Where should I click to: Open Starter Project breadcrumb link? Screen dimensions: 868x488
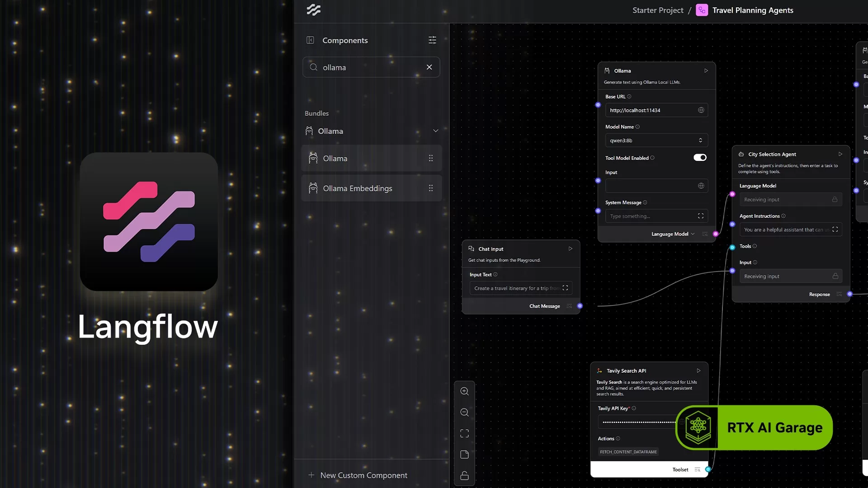tap(657, 10)
